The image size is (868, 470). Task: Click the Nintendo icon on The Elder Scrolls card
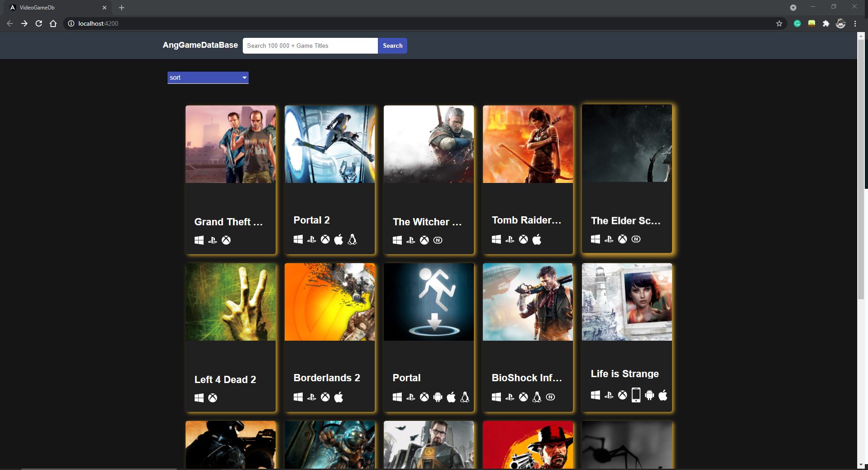(636, 239)
